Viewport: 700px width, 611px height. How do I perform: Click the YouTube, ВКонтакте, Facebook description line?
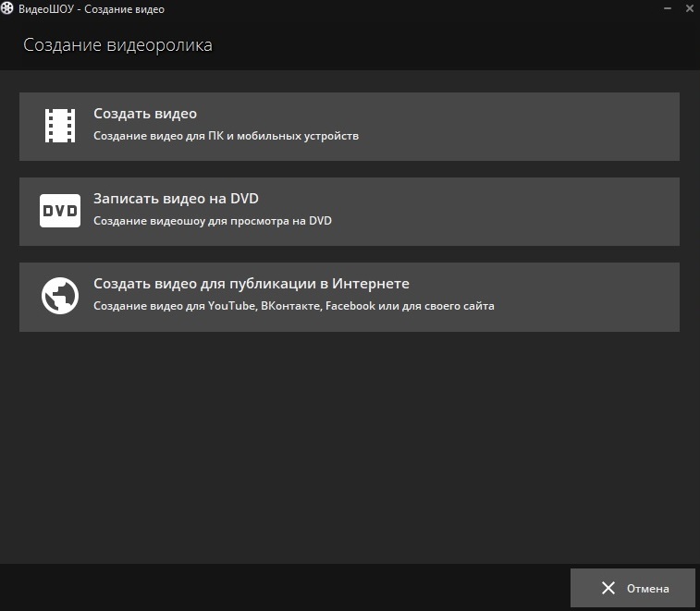point(294,306)
